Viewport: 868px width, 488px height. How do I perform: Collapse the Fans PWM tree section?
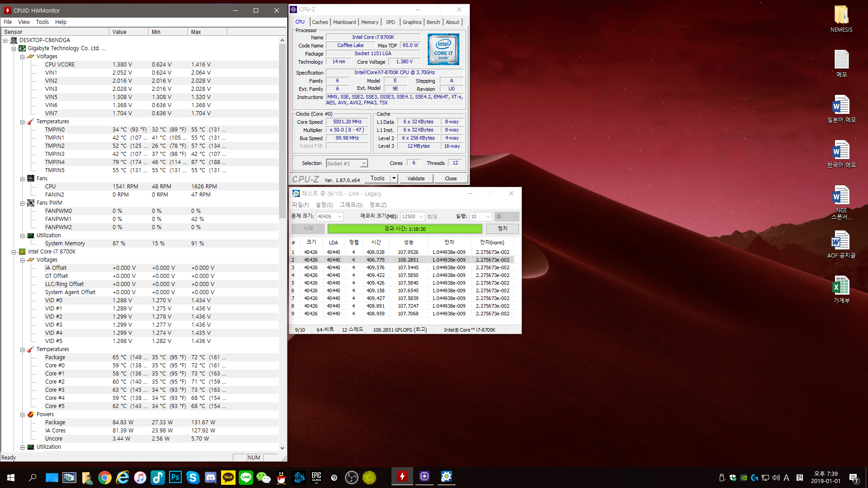[22, 203]
